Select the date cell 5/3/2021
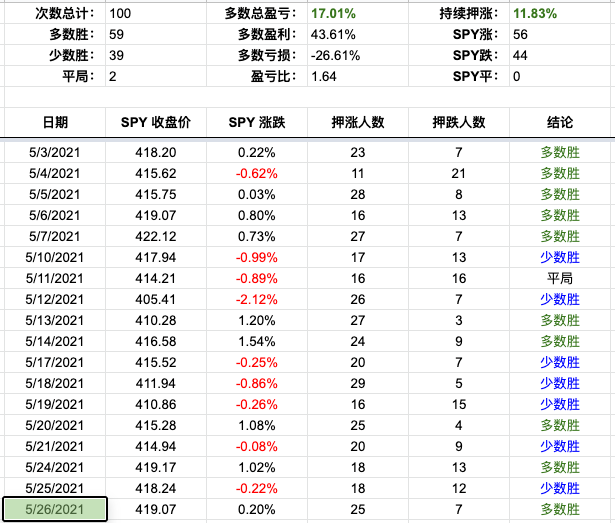The height and width of the screenshot is (523, 615). [55, 153]
